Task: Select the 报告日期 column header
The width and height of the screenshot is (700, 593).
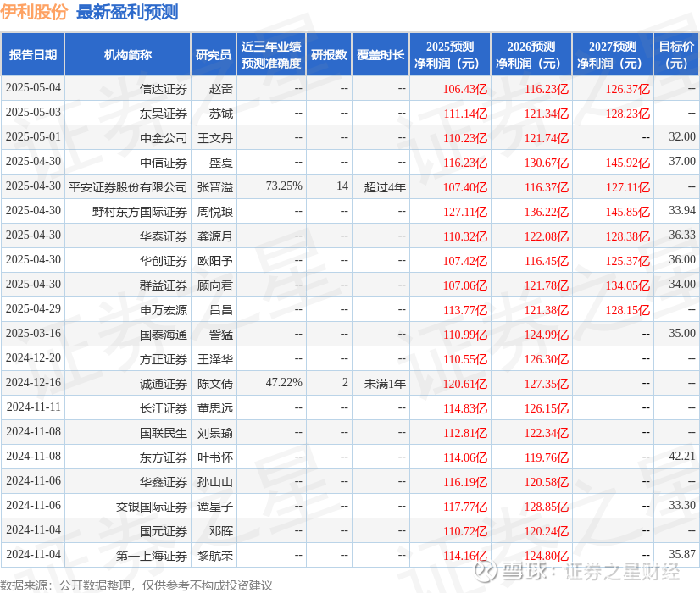Action: tap(32, 54)
